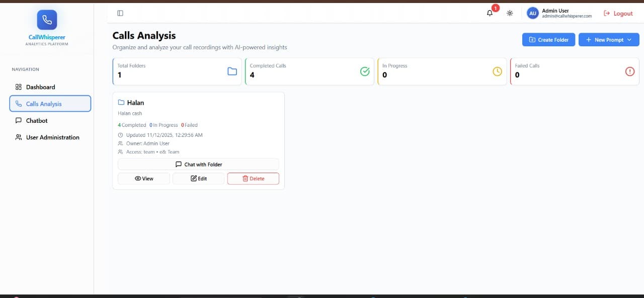Click the AU user avatar

click(x=532, y=14)
